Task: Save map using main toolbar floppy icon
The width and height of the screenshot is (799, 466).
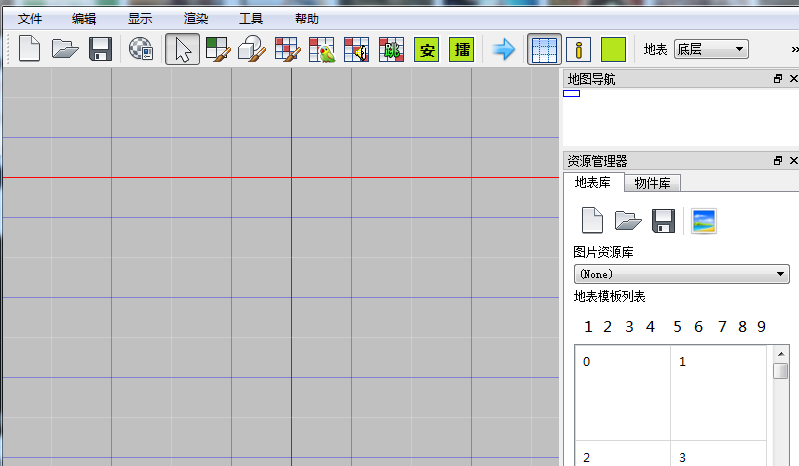Action: [x=100, y=49]
